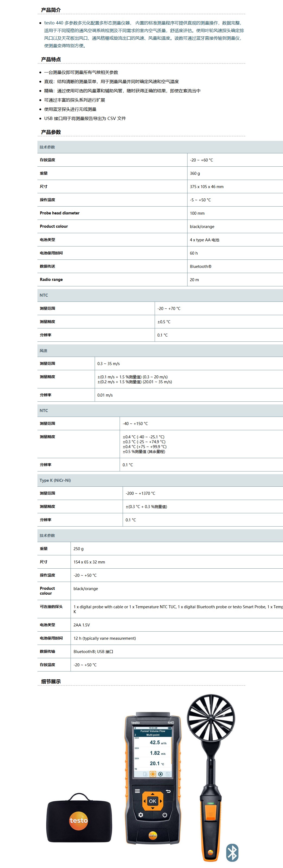Click the 细节展示 section heading
The image size is (283, 868).
pos(51,681)
